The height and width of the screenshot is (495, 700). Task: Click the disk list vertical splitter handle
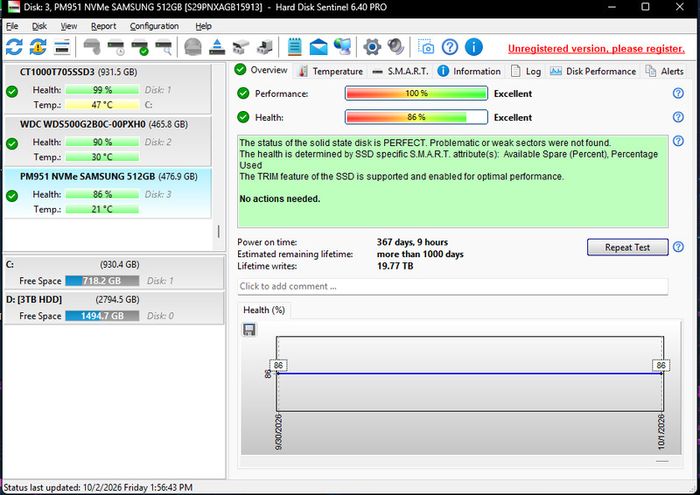(x=218, y=232)
